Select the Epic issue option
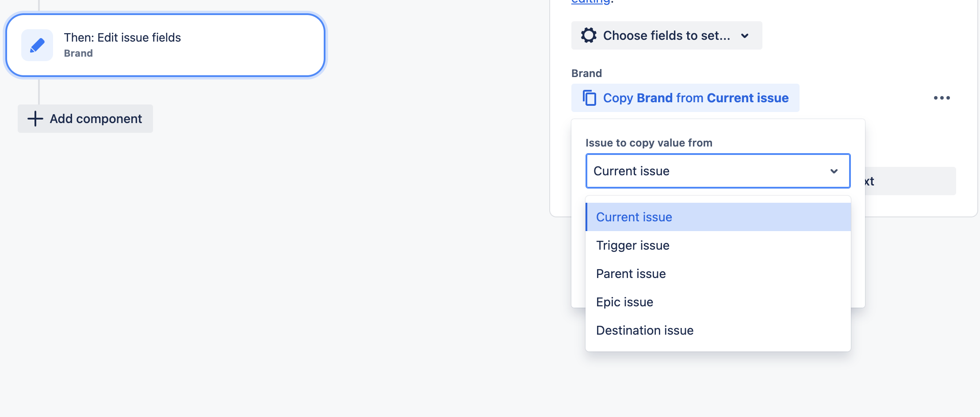The image size is (980, 417). [624, 302]
